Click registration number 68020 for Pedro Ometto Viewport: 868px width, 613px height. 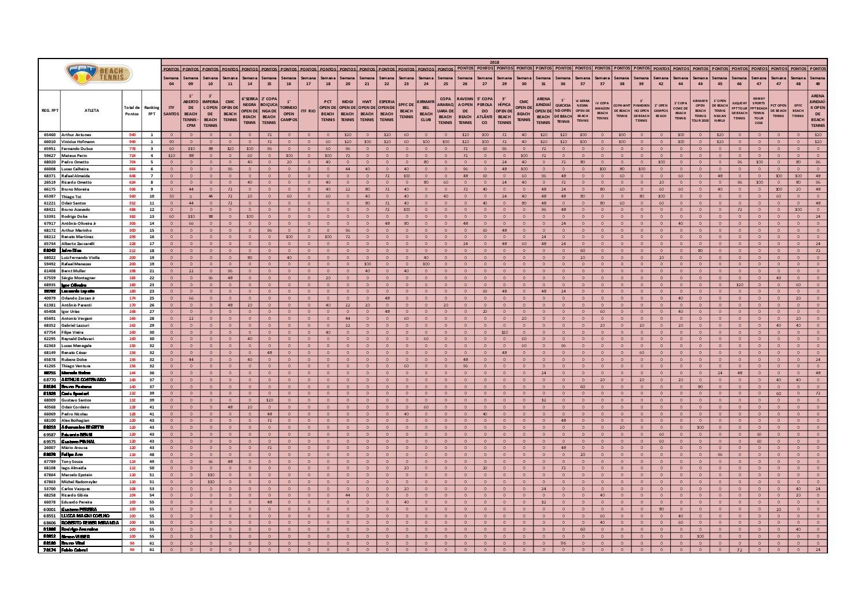point(50,162)
